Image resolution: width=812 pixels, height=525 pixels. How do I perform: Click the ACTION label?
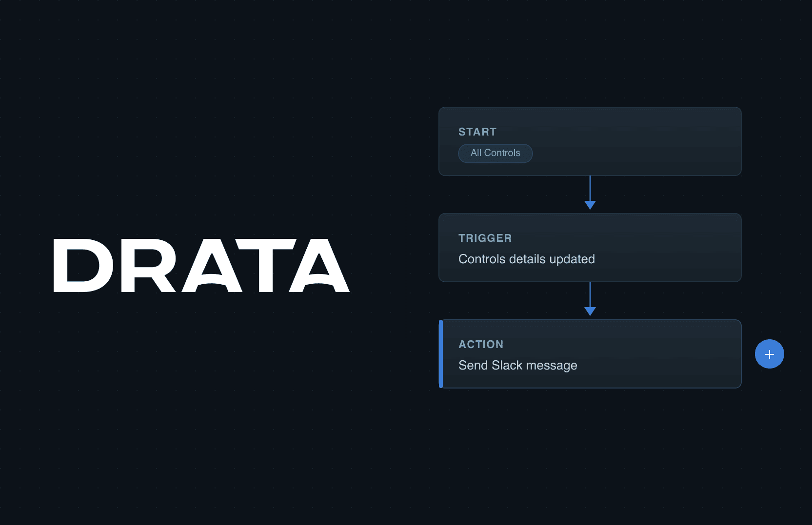(x=481, y=345)
